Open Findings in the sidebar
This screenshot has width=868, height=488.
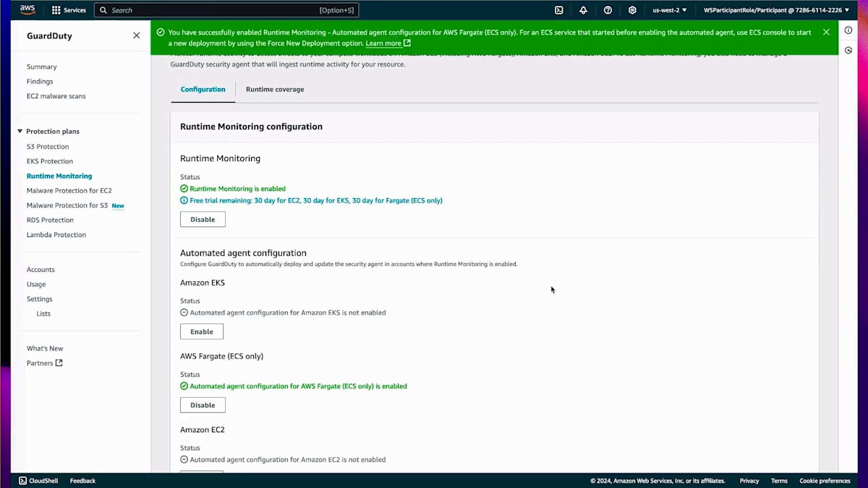click(40, 82)
